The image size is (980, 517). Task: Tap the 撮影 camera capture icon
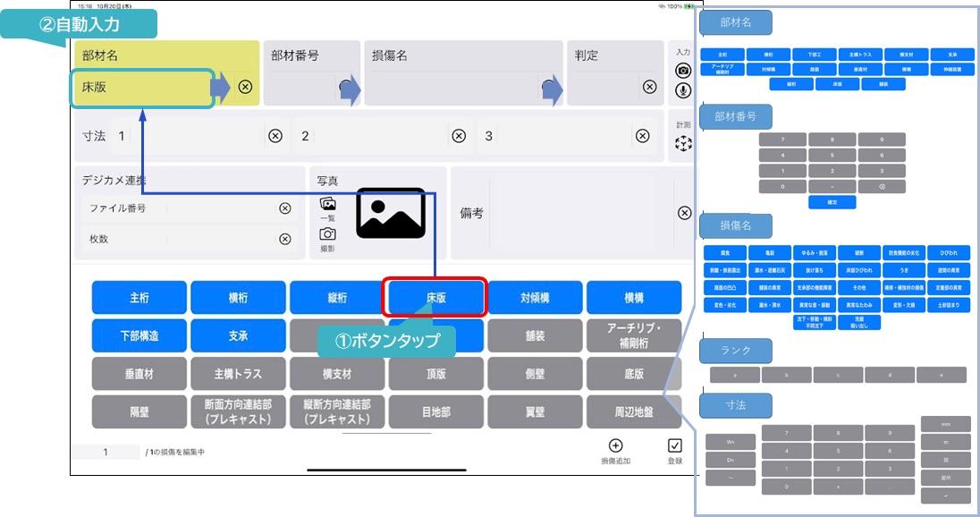tap(327, 233)
